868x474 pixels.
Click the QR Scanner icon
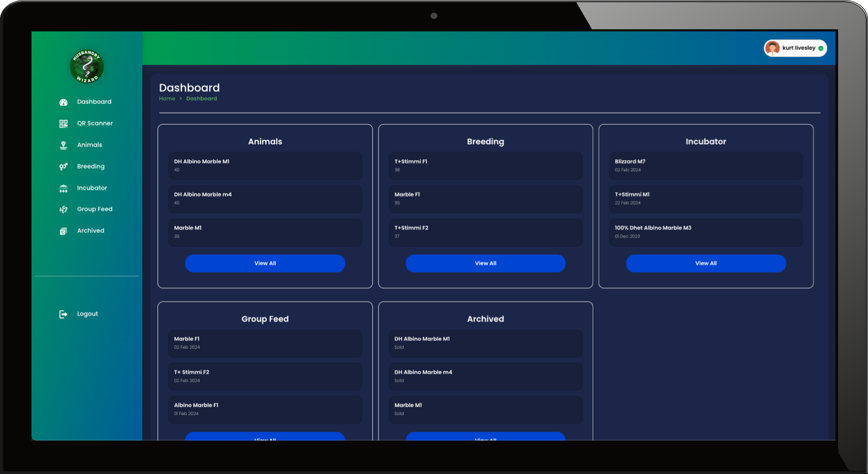point(63,124)
